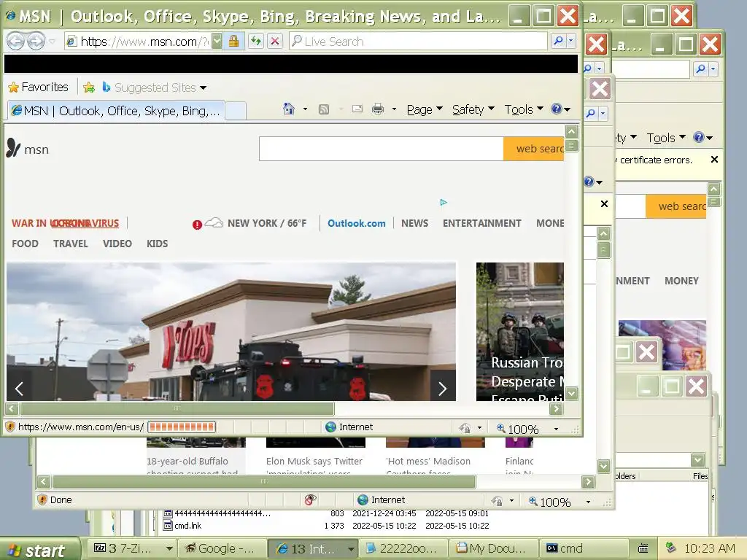Open the Tools menu in front window
The image size is (747, 560).
[524, 109]
